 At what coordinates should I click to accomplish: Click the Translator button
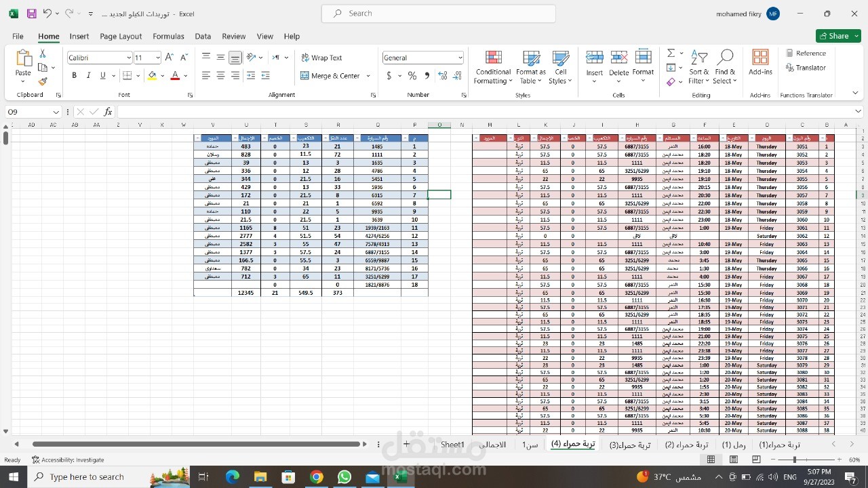[806, 68]
